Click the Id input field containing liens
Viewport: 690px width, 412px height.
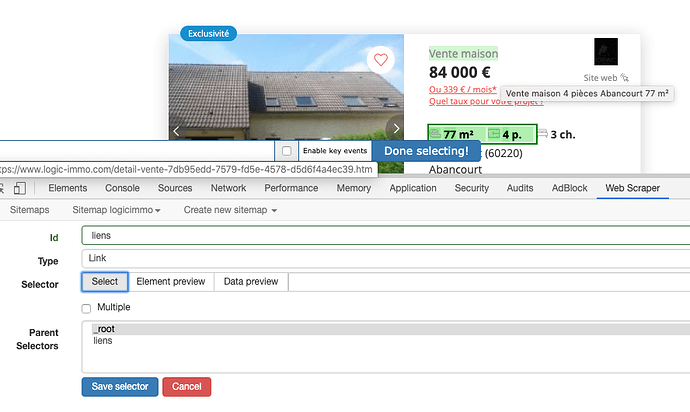coord(385,236)
